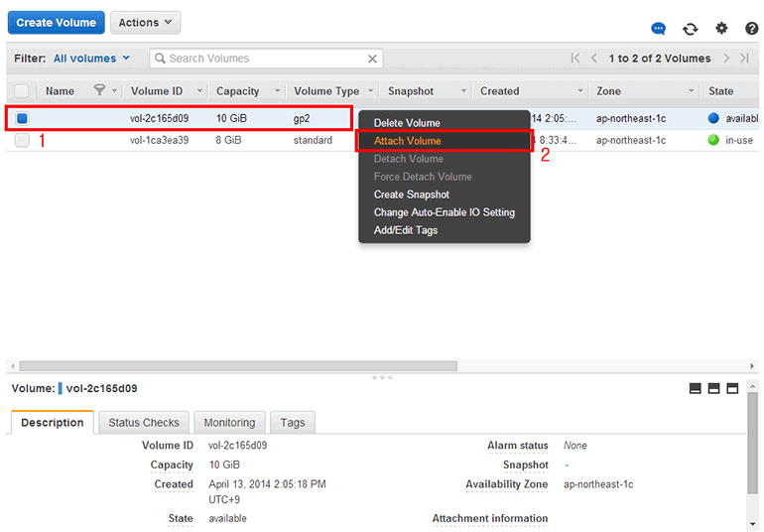Click the Name column filter funnel icon
Viewport: 764px width, 532px height.
99,90
